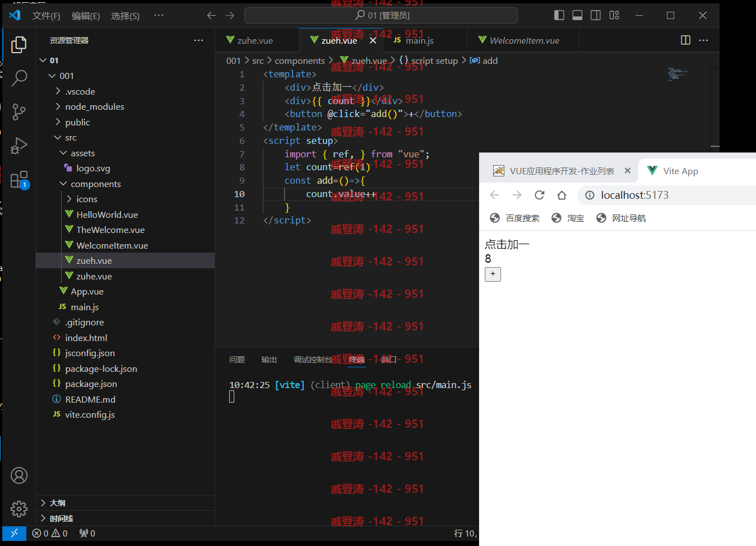This screenshot has width=756, height=546.
Task: Go to browser home page
Action: [x=562, y=195]
